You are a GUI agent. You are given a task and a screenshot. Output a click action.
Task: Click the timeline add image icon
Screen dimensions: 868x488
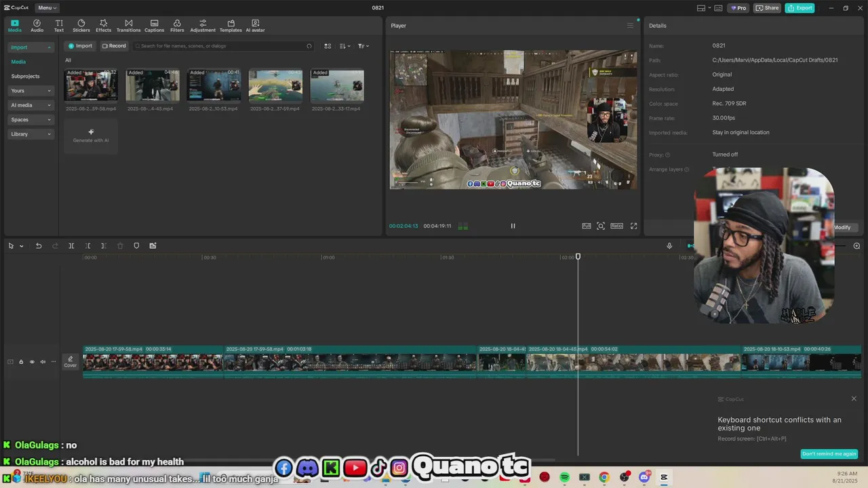tap(153, 246)
